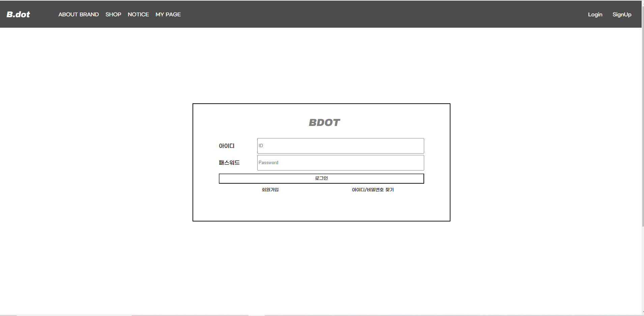
Task: Open the SHOP menu item
Action: (113, 15)
